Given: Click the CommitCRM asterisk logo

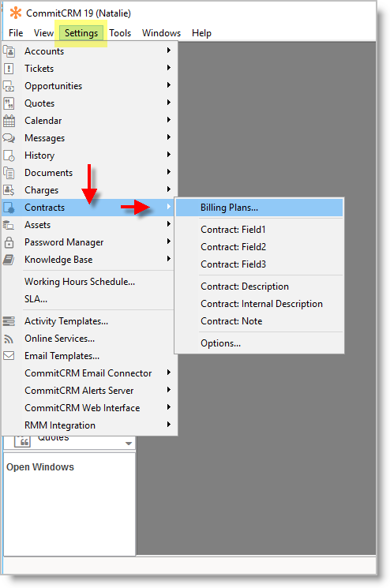Looking at the screenshot, I should (16, 13).
